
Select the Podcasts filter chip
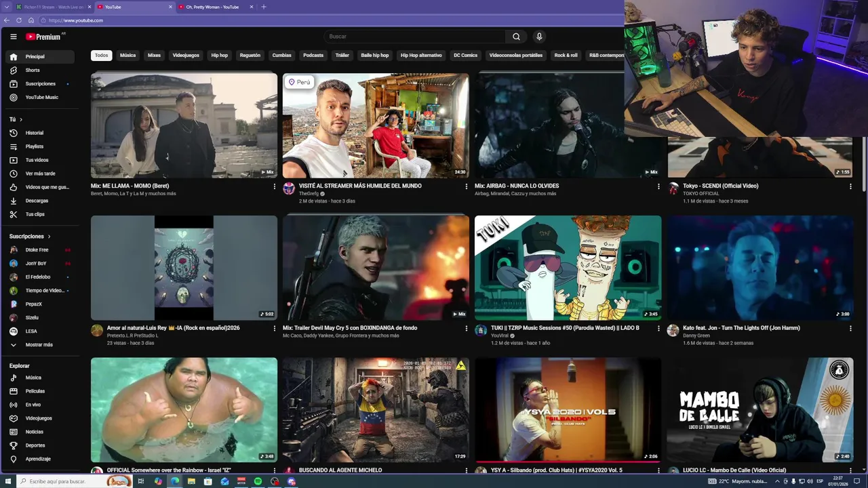click(x=313, y=56)
